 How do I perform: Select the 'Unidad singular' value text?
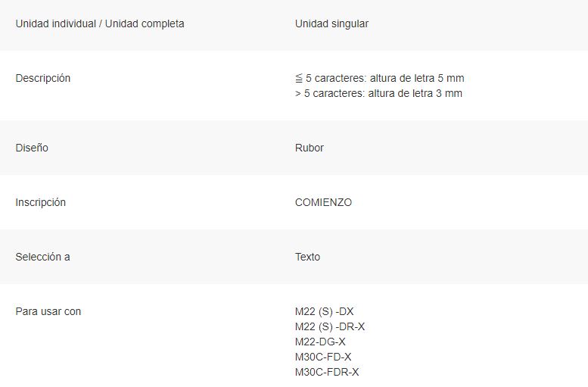[x=331, y=23]
